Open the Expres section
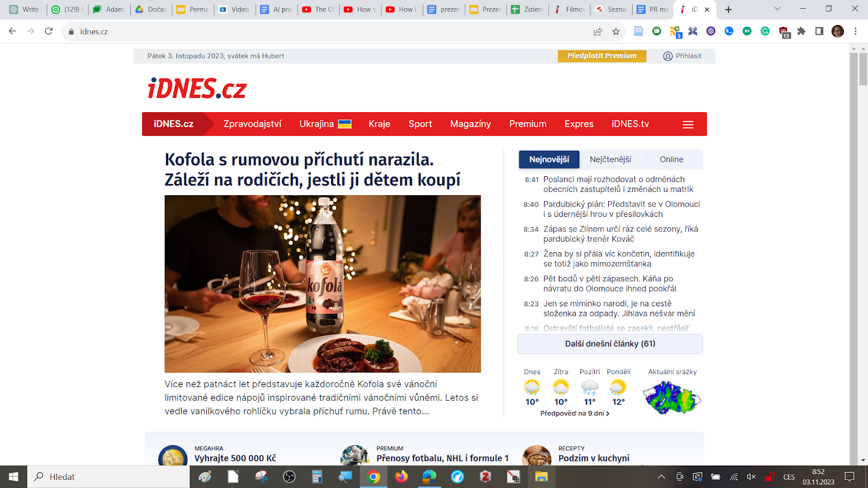 coord(579,124)
